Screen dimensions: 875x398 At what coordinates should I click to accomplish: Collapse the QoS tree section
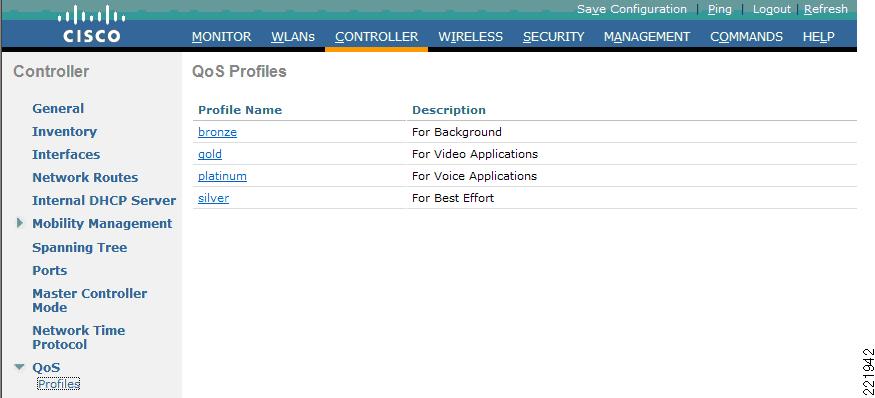pos(20,367)
